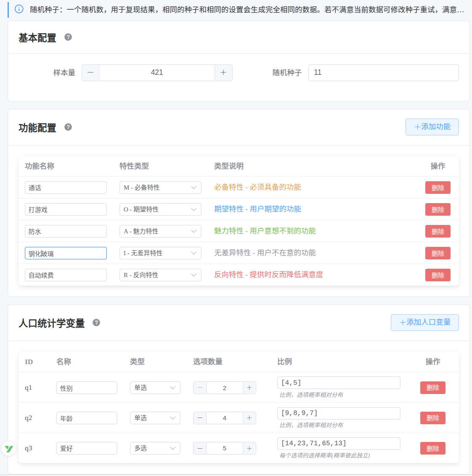
Task: Open the floating green chat widget bottom left
Action: coord(8,449)
